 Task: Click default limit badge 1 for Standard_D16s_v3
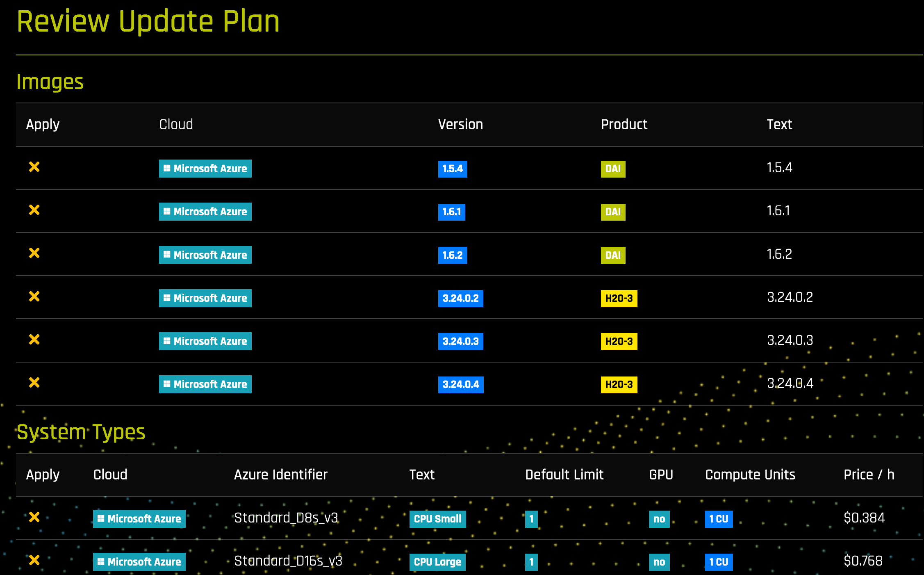tap(531, 562)
